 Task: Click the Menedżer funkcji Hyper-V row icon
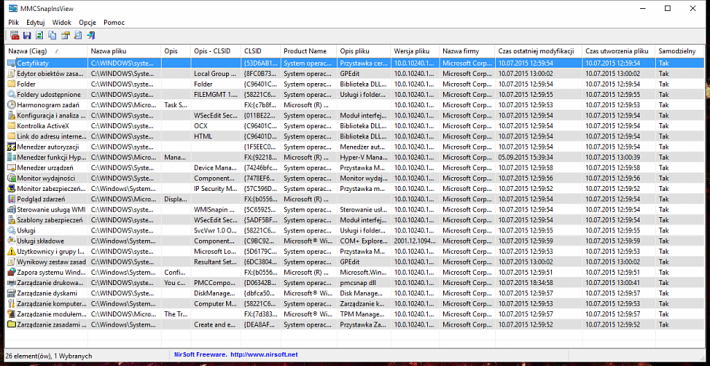click(11, 157)
